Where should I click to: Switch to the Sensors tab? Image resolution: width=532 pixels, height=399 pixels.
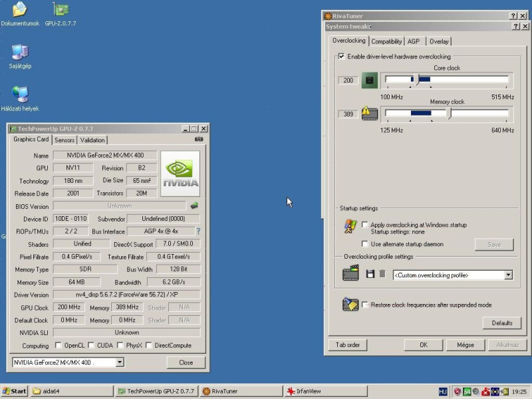click(65, 140)
